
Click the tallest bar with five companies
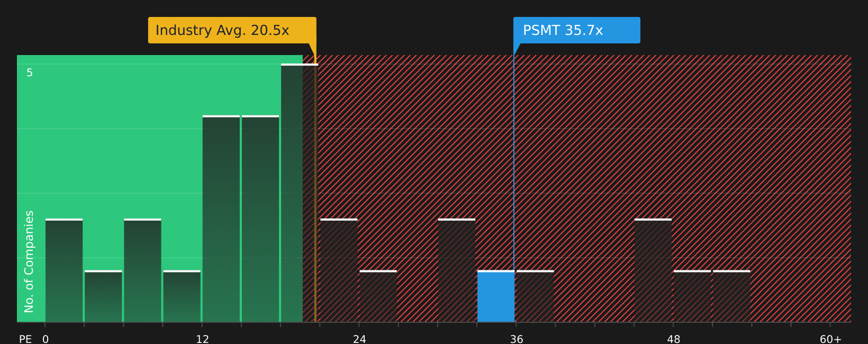[300, 193]
